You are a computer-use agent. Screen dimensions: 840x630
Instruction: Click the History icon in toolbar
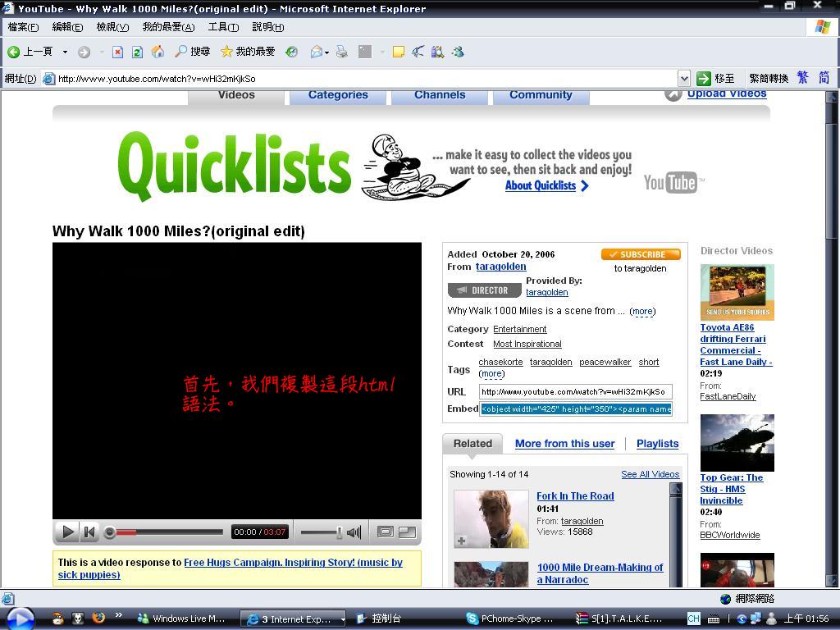coord(291,52)
